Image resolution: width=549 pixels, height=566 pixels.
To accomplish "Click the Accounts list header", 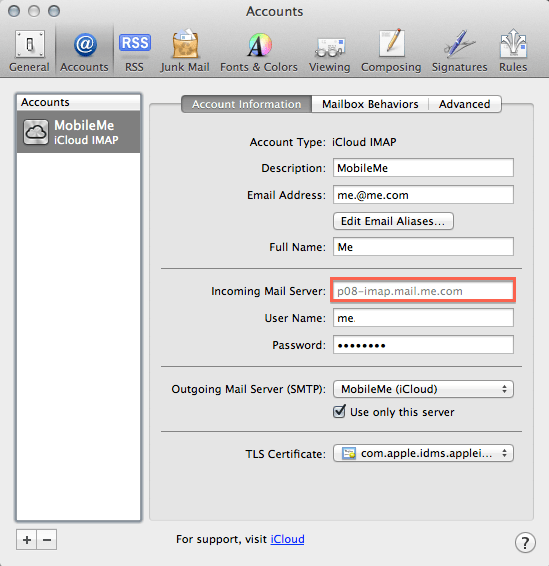I will (x=78, y=103).
